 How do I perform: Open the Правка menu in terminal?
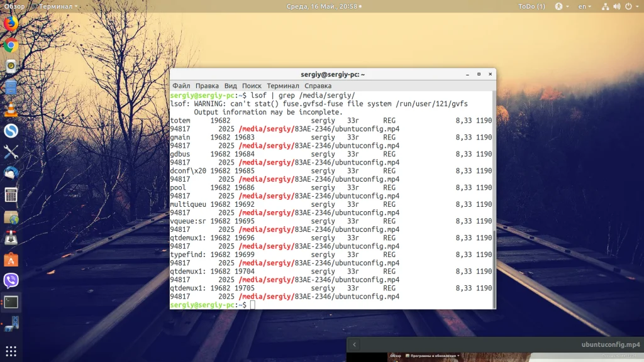tap(207, 85)
